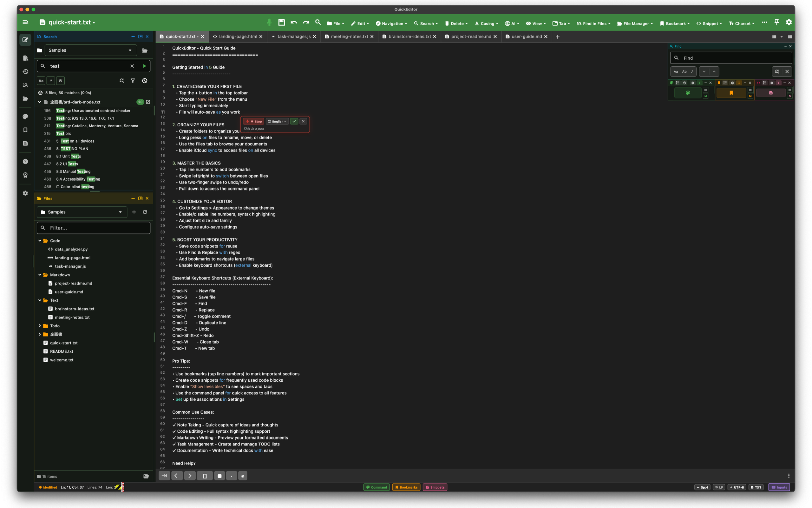Collapse the Markdown folder
Image resolution: width=812 pixels, height=508 pixels.
pyautogui.click(x=40, y=275)
